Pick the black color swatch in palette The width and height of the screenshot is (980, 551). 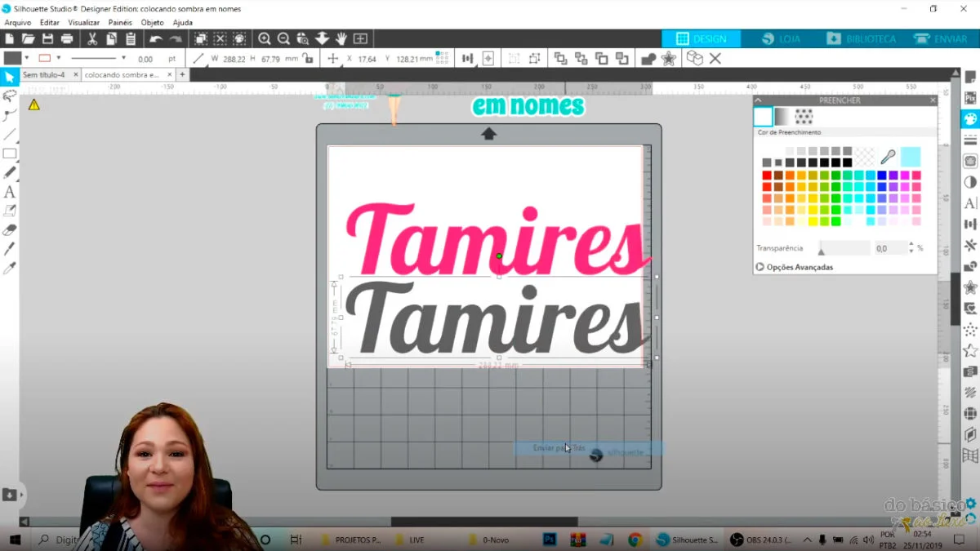pos(847,162)
